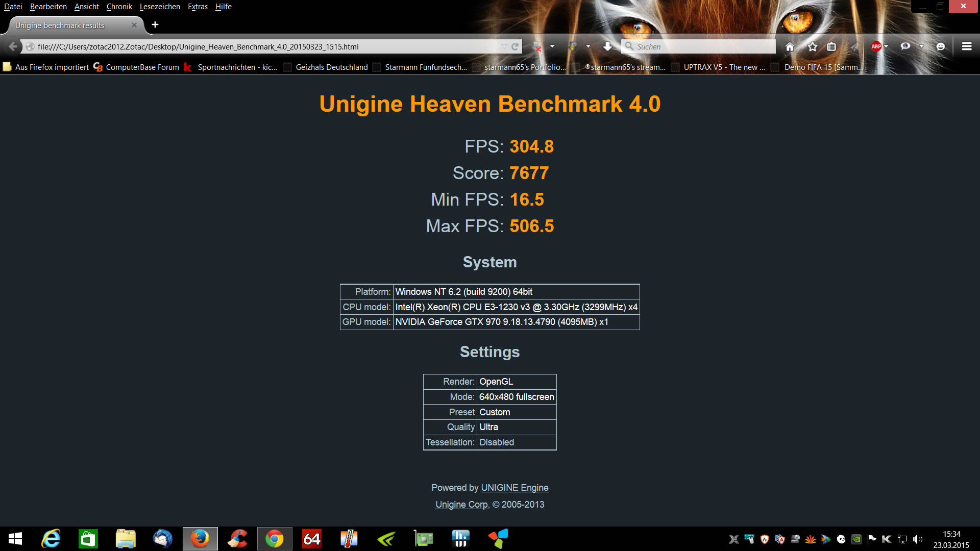Click the Firefox home icon
This screenshot has height=551, width=980.
tap(790, 46)
